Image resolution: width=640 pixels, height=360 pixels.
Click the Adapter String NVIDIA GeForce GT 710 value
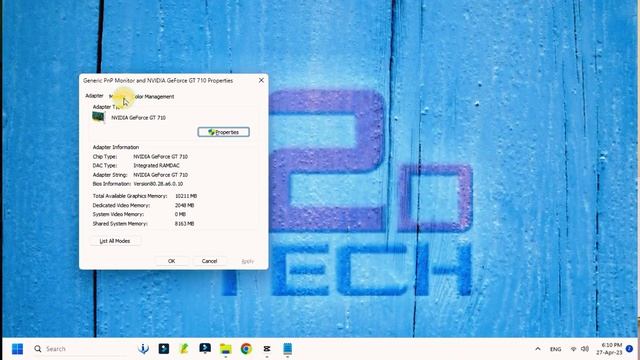tap(160, 175)
